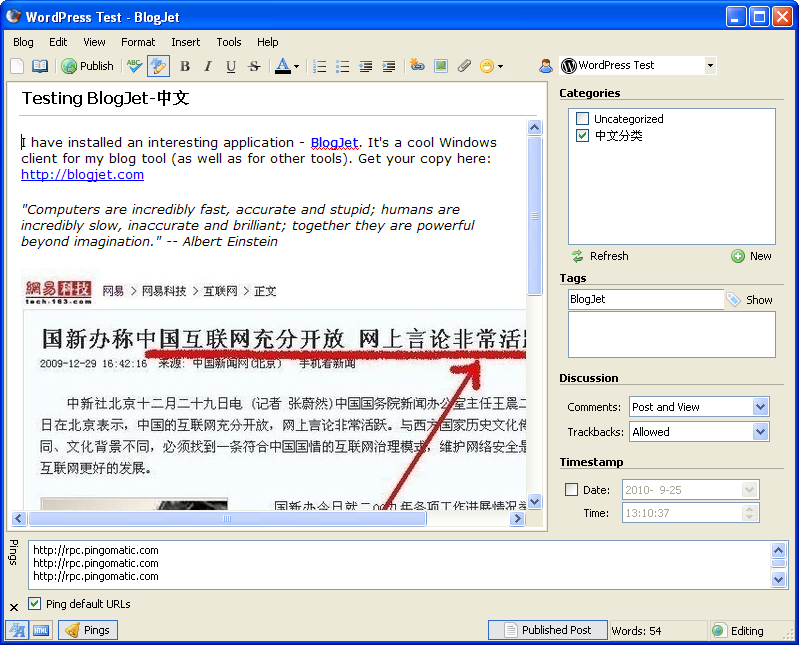Screen dimensions: 799x645
Task: Insert a numbered list
Action: coord(320,66)
